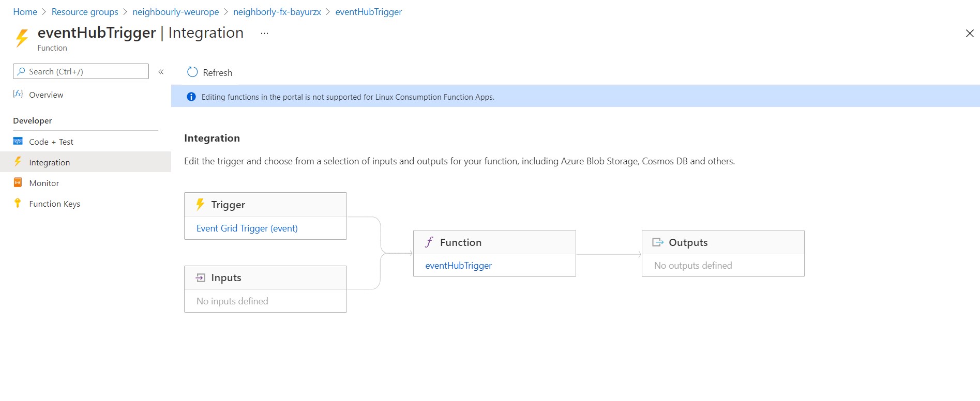980x401 pixels.
Task: Click the Code + Test icon
Action: (x=18, y=141)
